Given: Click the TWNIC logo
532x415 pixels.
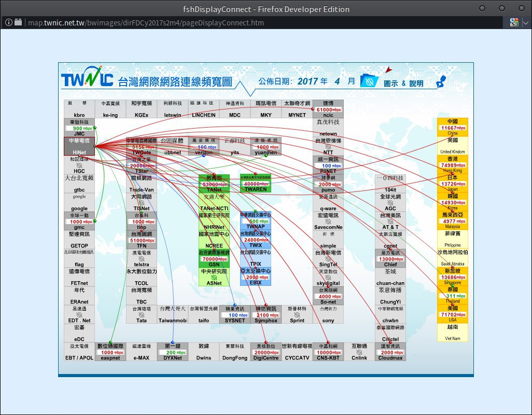Looking at the screenshot, I should 87,77.
